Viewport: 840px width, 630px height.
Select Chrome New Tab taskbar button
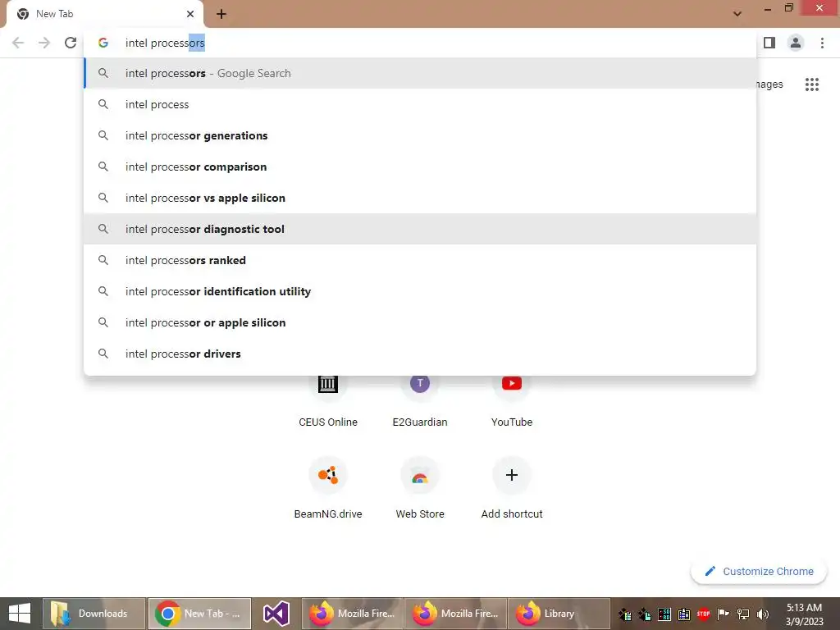click(x=199, y=614)
